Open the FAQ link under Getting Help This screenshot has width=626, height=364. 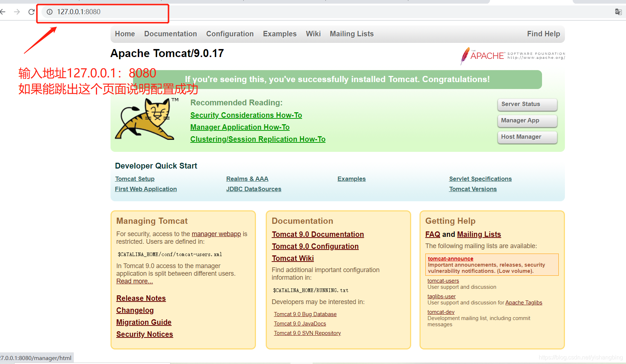click(x=433, y=234)
